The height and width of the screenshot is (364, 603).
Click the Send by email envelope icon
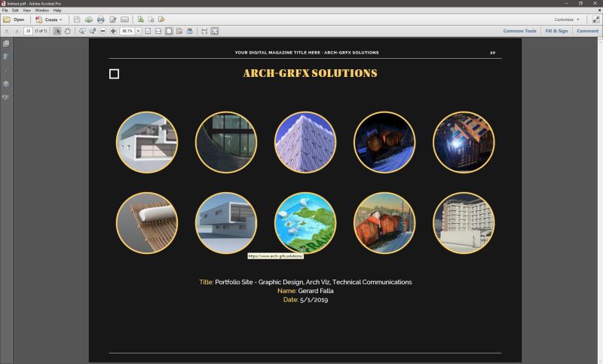pyautogui.click(x=125, y=20)
